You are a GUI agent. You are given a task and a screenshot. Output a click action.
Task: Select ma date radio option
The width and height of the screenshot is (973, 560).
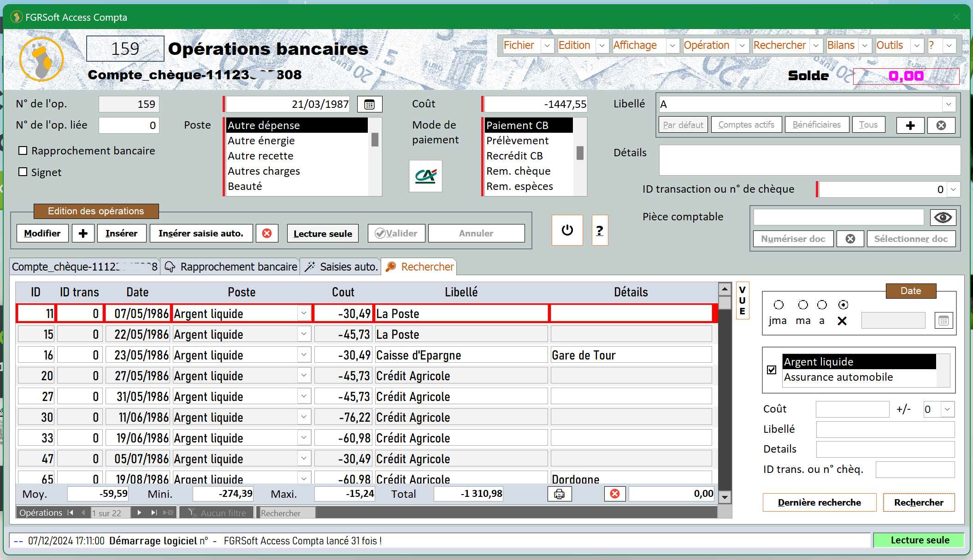point(803,305)
